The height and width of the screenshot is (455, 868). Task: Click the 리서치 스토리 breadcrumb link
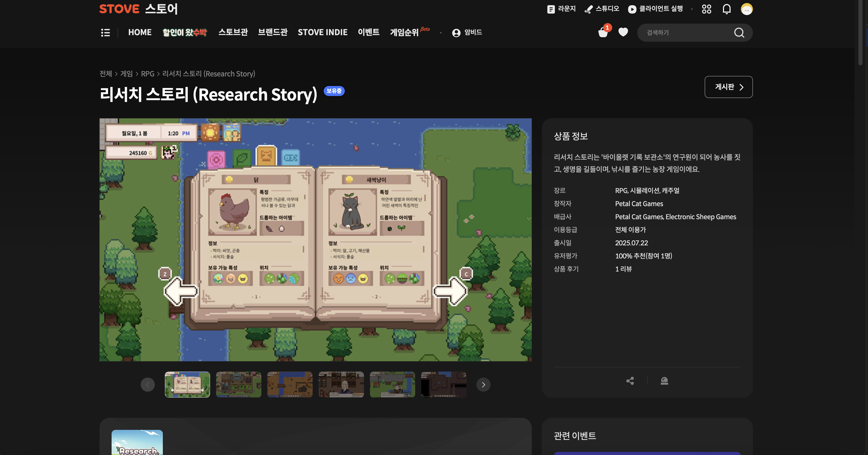(x=209, y=73)
